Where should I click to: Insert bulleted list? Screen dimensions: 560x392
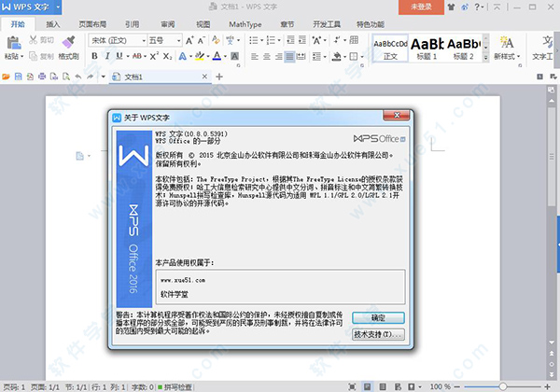pos(253,40)
